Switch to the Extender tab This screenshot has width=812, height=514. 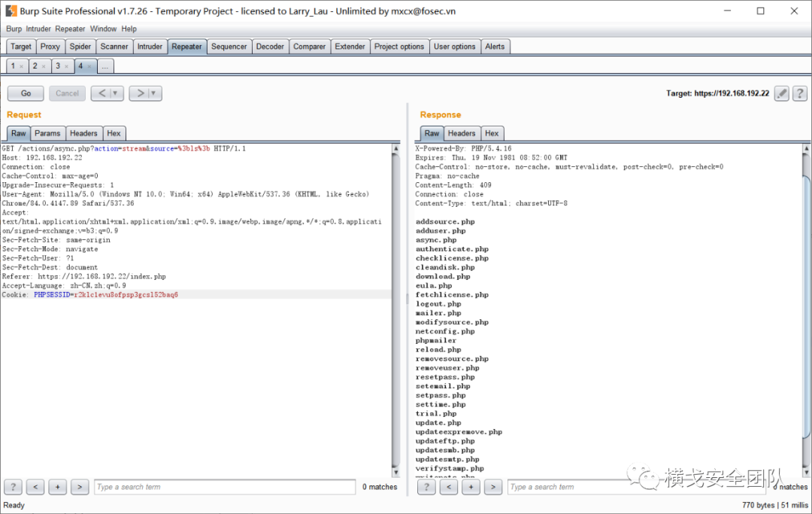(350, 47)
